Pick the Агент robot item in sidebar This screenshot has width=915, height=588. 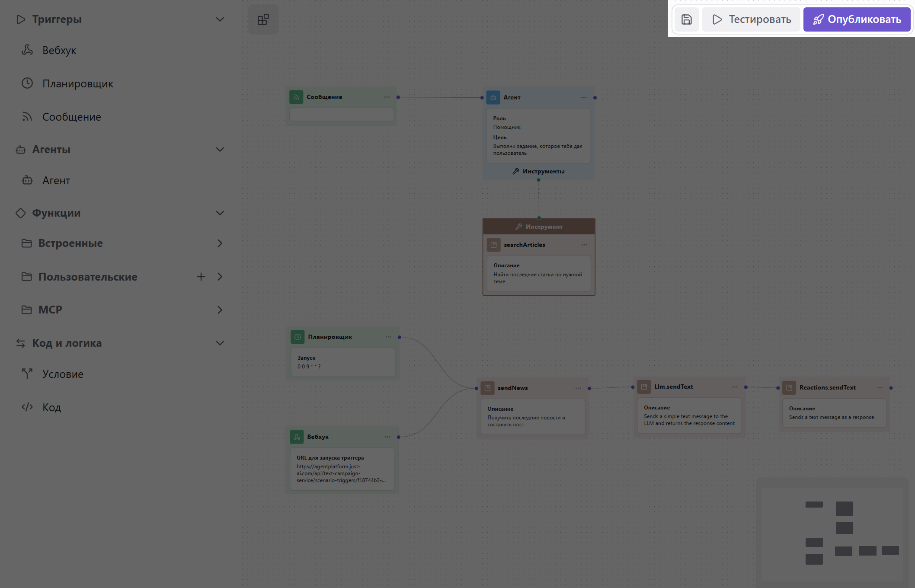click(x=56, y=180)
